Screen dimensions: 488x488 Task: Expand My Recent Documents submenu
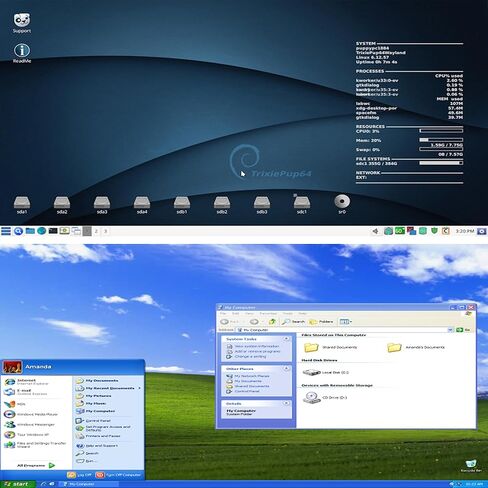(108, 388)
